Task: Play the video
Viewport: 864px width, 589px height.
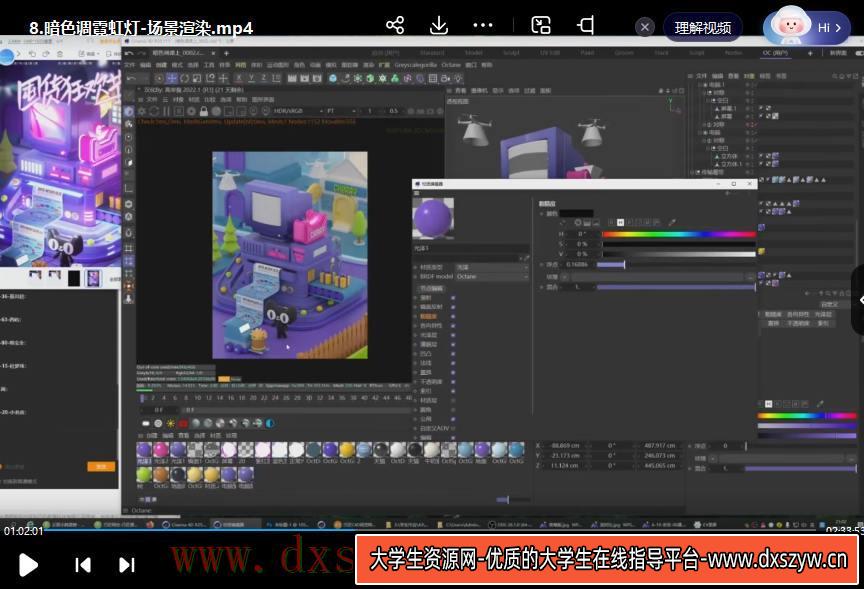Action: (28, 565)
